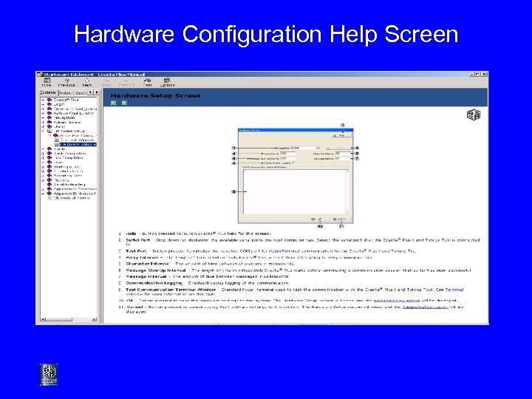Image resolution: width=532 pixels, height=399 pixels.
Task: Expand the Tool Templates tree node
Action: coord(43,158)
